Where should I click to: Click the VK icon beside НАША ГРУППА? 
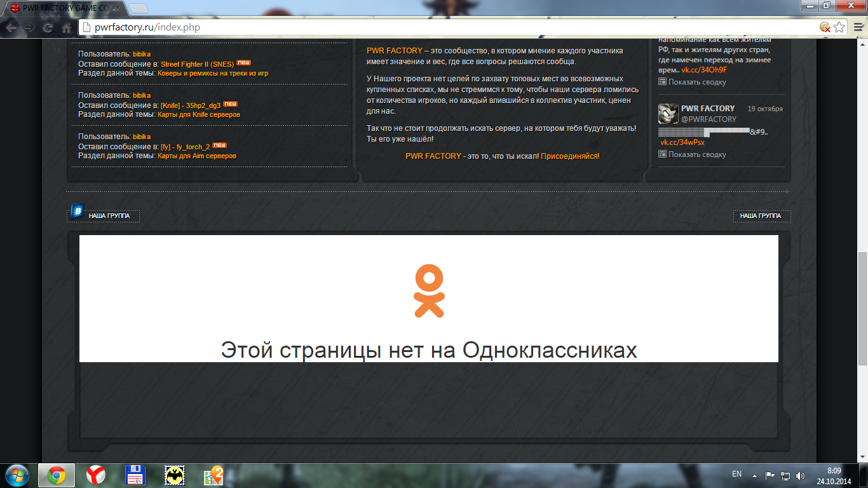click(x=77, y=212)
